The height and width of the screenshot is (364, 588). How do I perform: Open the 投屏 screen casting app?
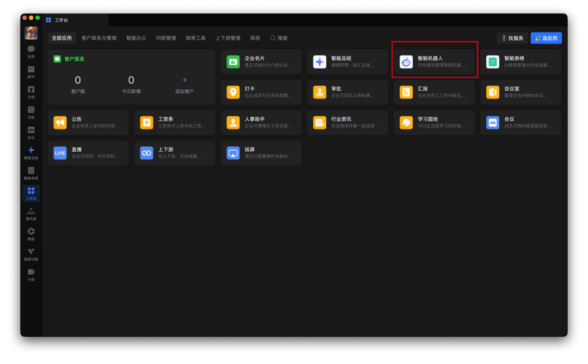click(261, 152)
